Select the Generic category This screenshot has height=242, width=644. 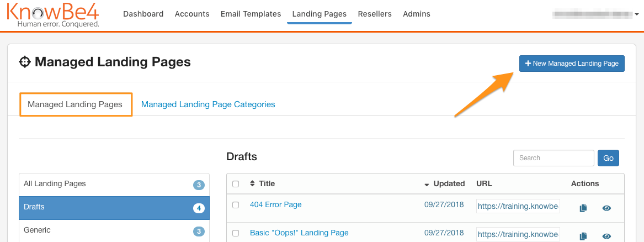[x=114, y=231]
